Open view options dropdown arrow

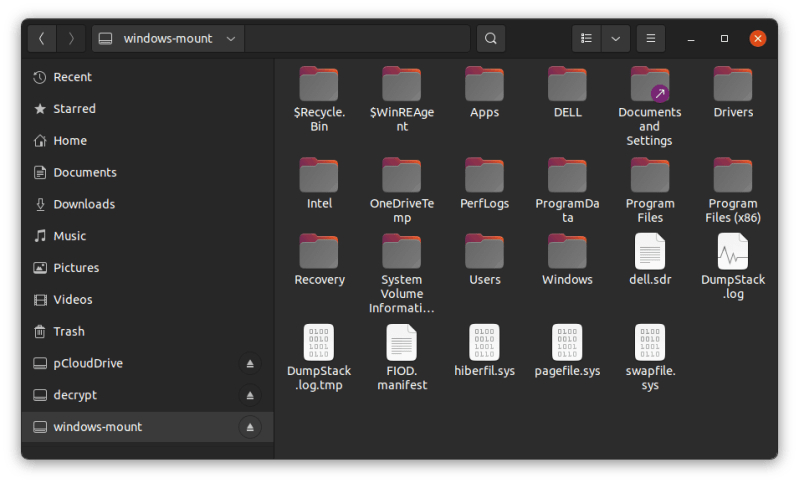(616, 39)
